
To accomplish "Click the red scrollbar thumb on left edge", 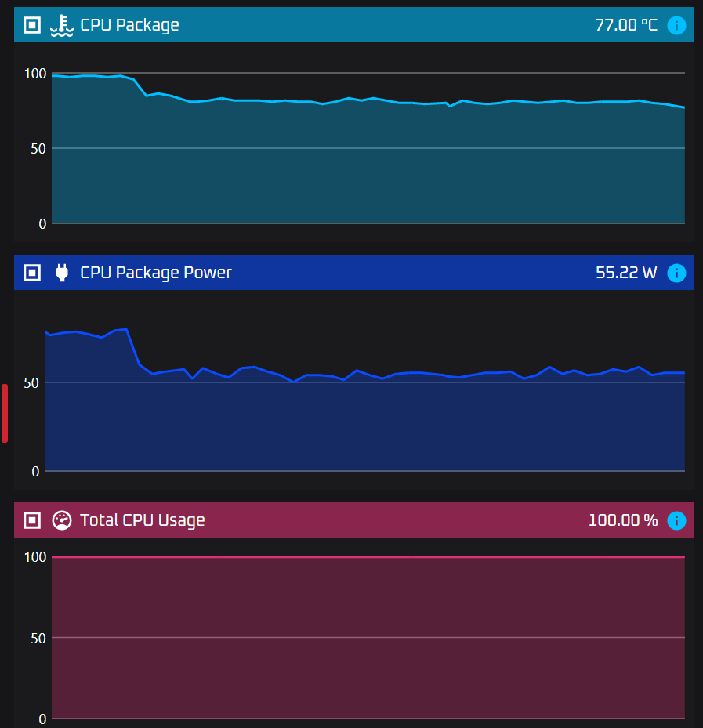I will [x=5, y=413].
